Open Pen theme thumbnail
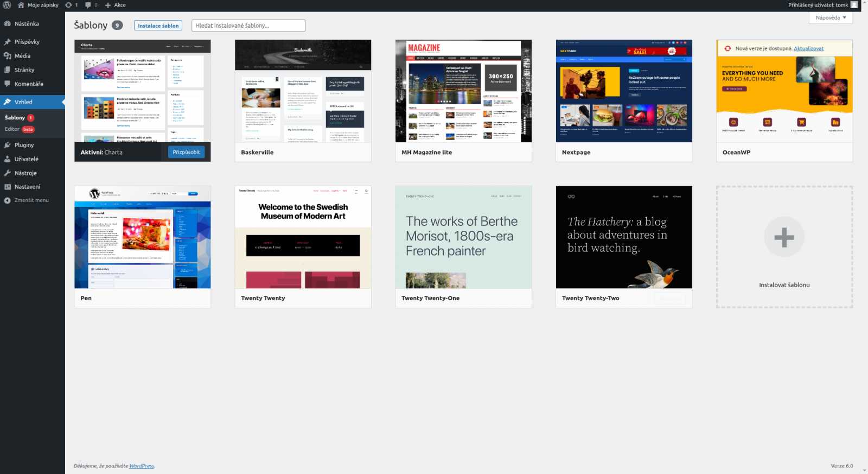 142,237
